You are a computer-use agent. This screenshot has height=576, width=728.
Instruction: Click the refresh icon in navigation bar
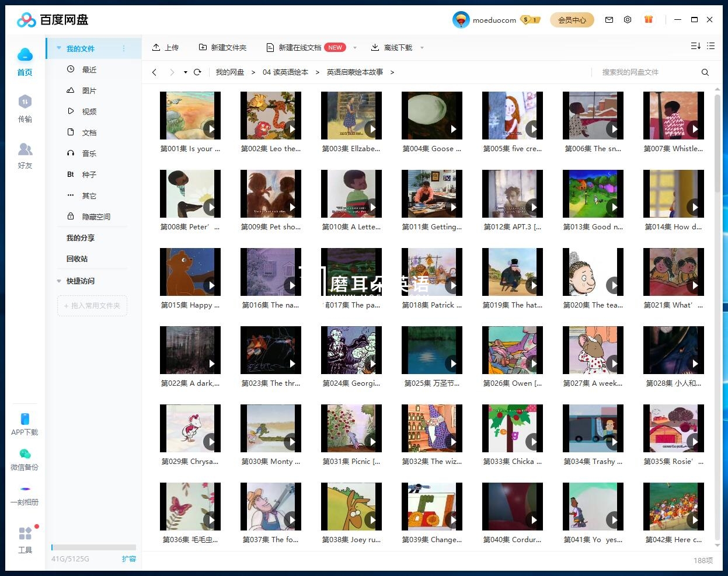[x=197, y=72]
